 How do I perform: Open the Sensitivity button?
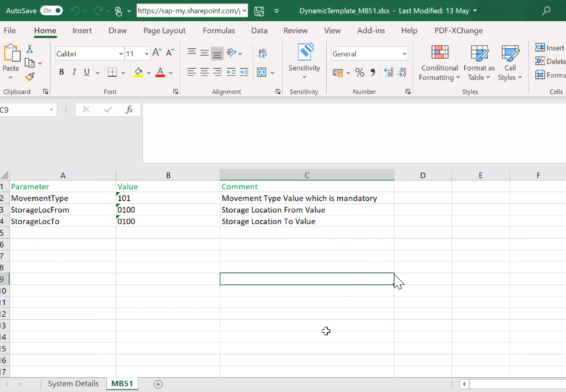(304, 61)
